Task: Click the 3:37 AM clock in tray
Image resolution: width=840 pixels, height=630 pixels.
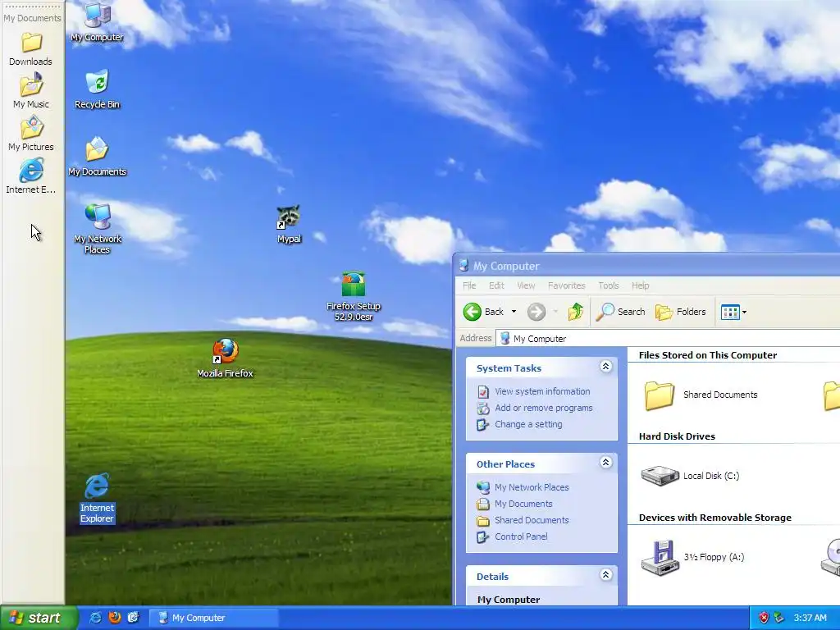Action: tap(810, 618)
